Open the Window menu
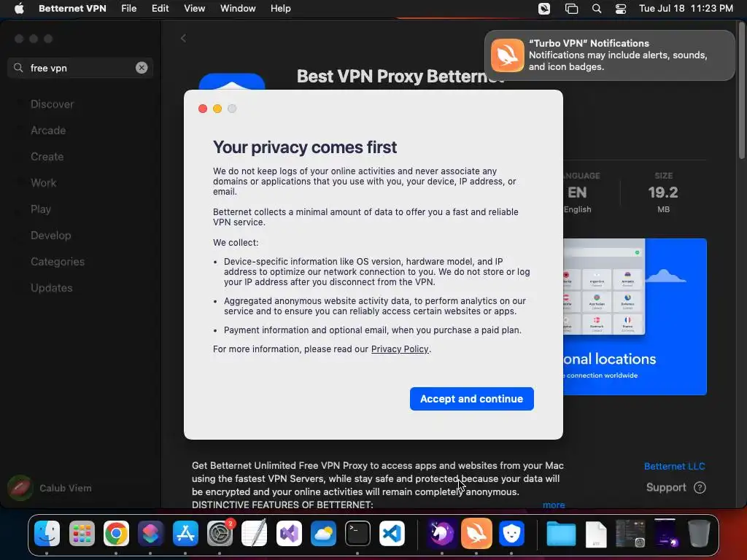 [238, 9]
